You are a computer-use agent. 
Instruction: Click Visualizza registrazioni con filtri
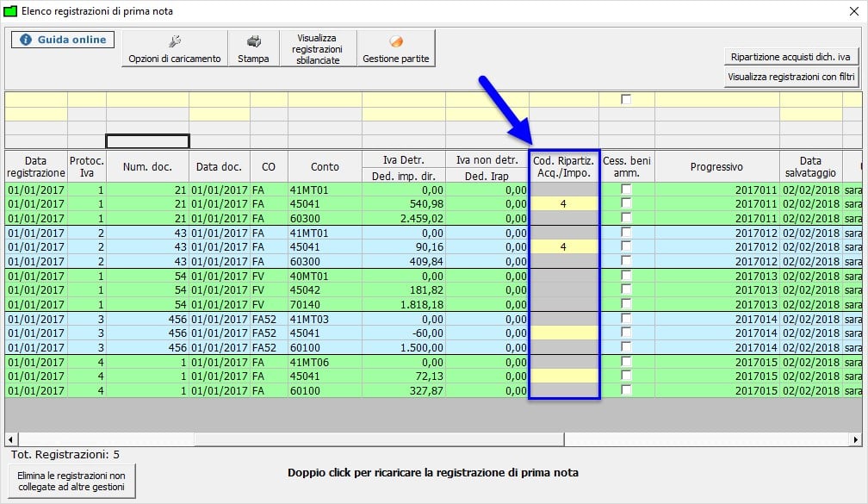791,77
